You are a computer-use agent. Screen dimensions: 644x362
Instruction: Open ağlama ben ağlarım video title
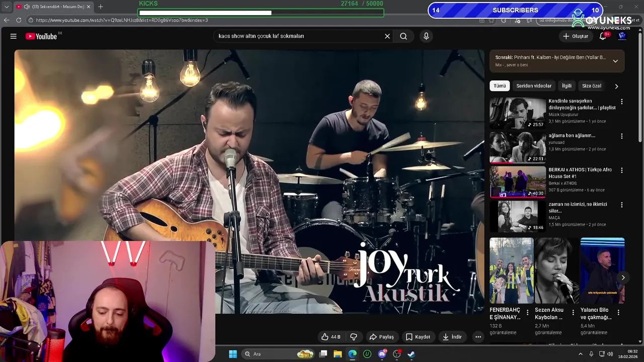point(572,136)
